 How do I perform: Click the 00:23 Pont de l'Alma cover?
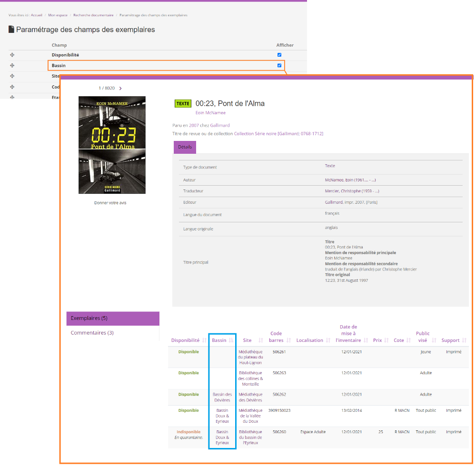click(112, 145)
